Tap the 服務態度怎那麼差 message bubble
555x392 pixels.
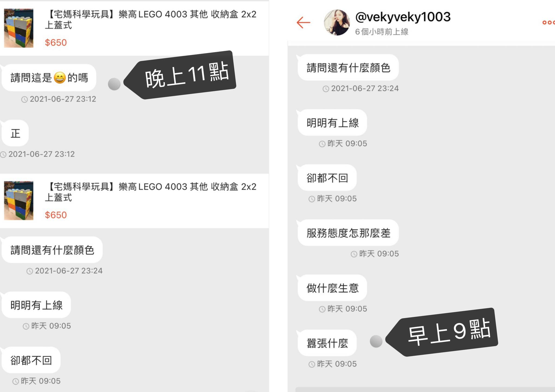click(348, 233)
